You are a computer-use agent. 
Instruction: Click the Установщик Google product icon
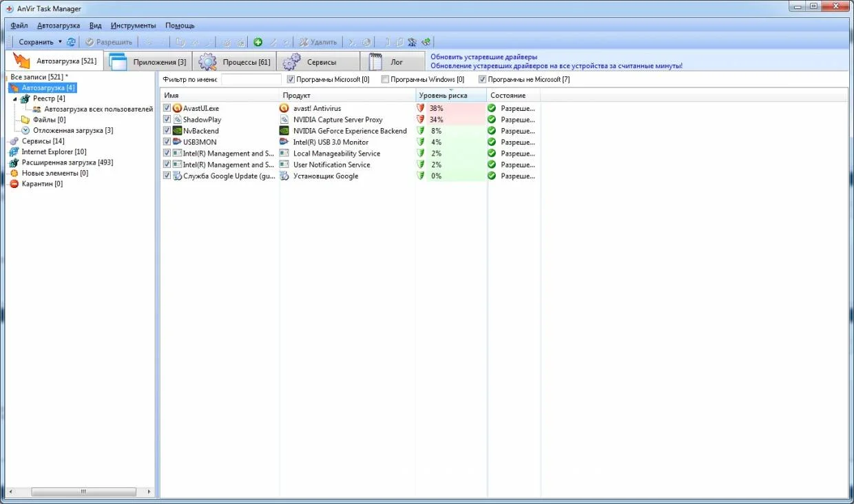[284, 176]
